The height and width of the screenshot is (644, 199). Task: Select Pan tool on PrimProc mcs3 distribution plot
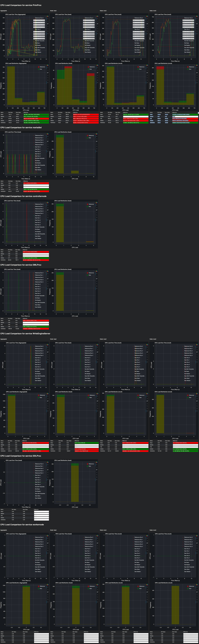tap(197, 68)
